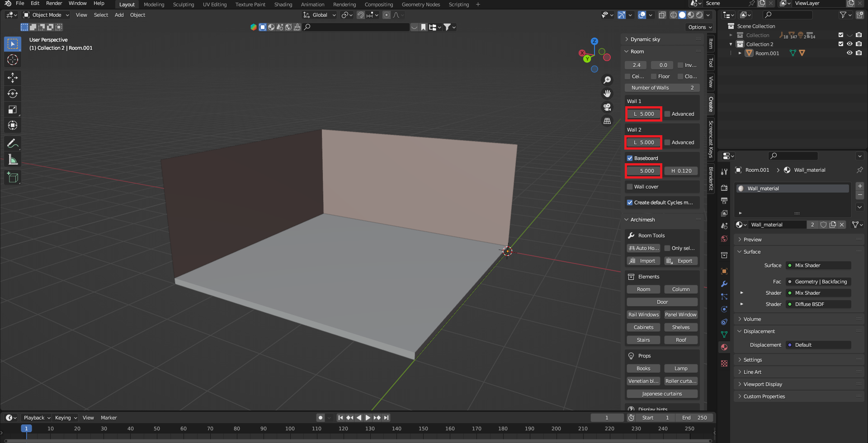Image resolution: width=868 pixels, height=443 pixels.
Task: Add a new material slot with plus
Action: click(x=860, y=186)
